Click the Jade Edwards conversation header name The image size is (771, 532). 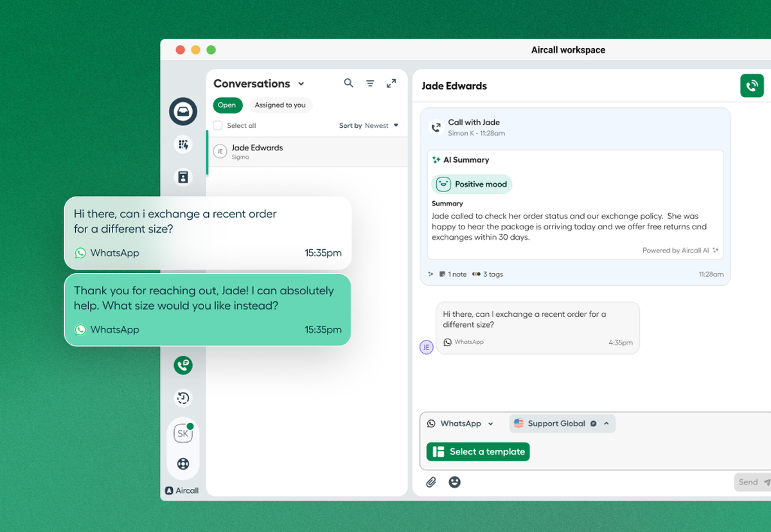tap(454, 86)
